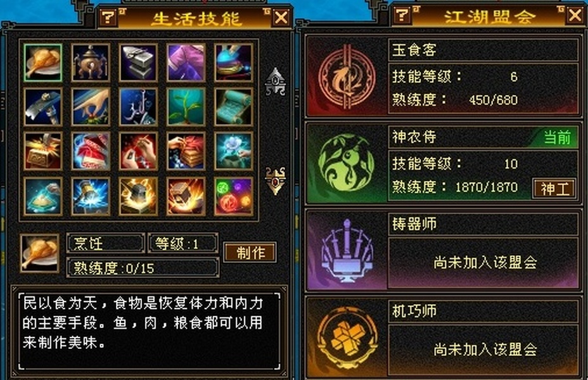Select the pickaxe mining skill icon
Viewport: 588px width, 380px height.
[42, 107]
